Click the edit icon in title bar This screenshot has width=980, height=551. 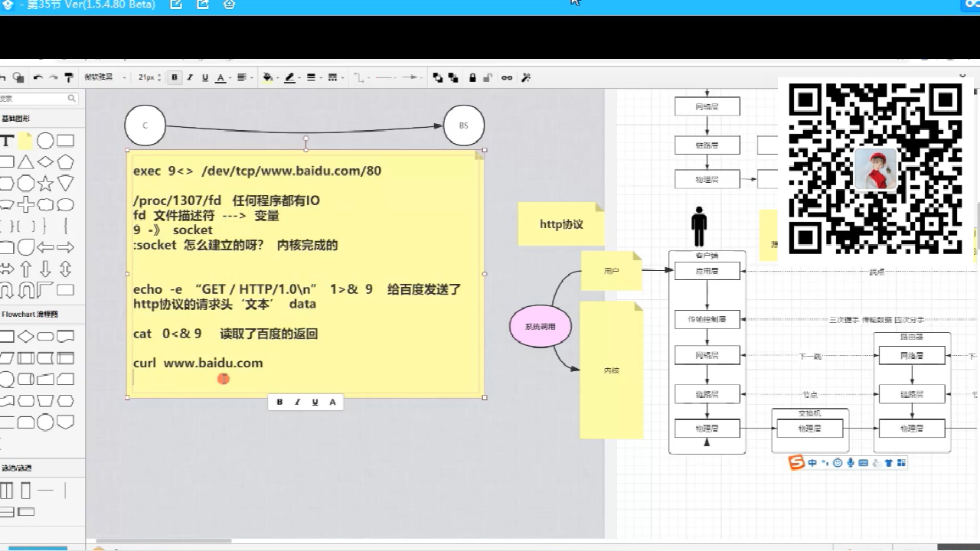(x=176, y=5)
